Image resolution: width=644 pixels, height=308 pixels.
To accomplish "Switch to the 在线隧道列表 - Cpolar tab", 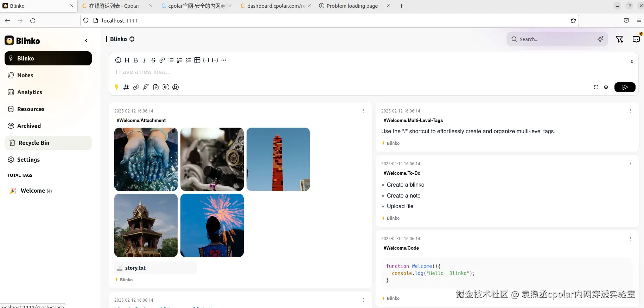I will pos(117,6).
